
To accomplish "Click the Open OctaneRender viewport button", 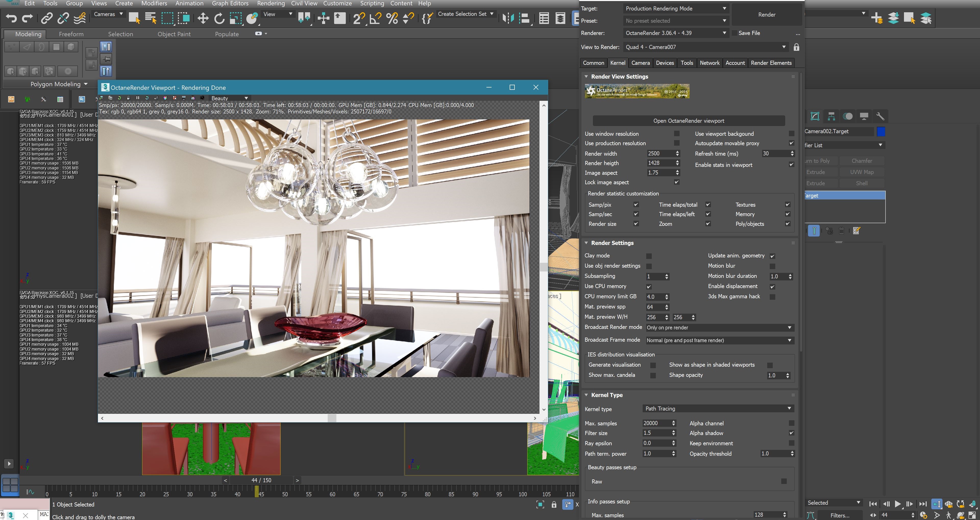I will point(689,121).
